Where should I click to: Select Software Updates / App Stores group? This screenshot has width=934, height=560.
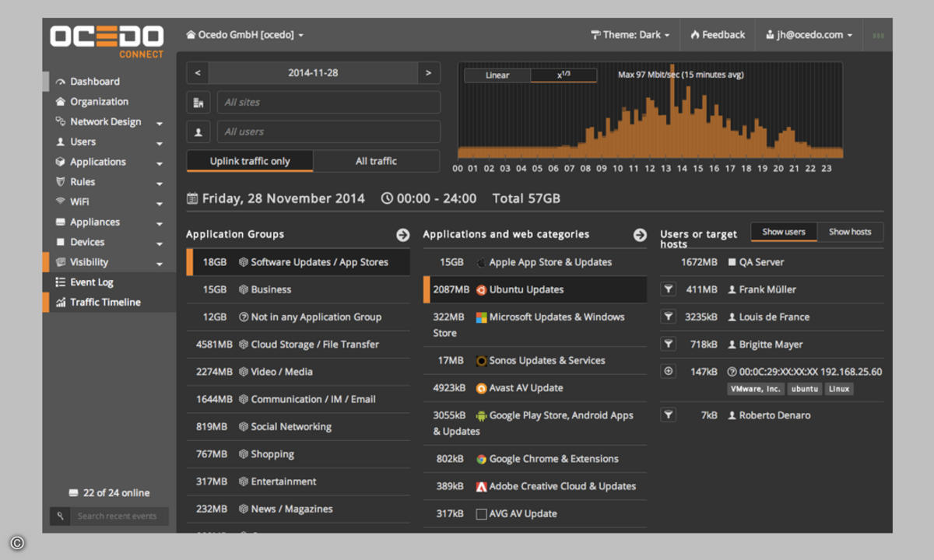tap(298, 262)
